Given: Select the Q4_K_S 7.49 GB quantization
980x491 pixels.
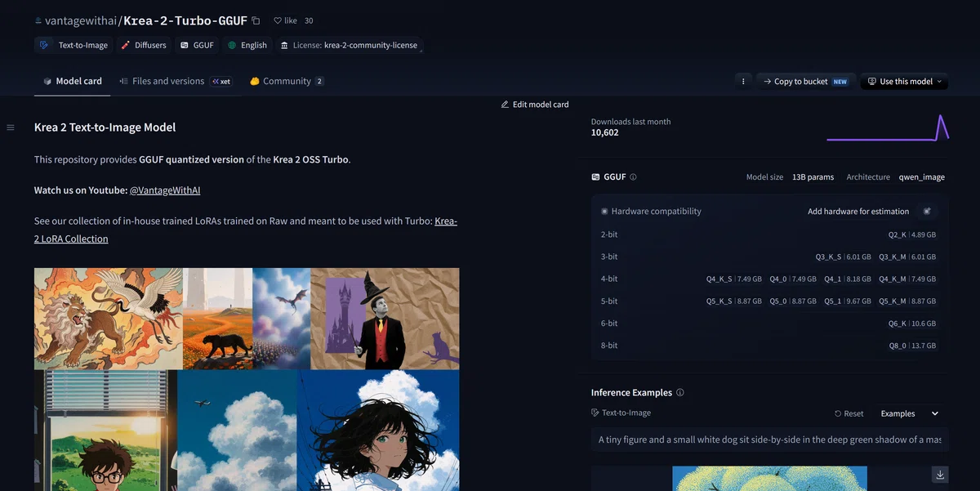Looking at the screenshot, I should [x=734, y=279].
